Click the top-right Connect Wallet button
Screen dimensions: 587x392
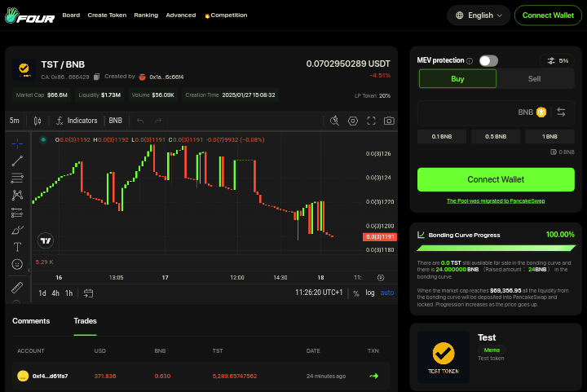point(548,15)
